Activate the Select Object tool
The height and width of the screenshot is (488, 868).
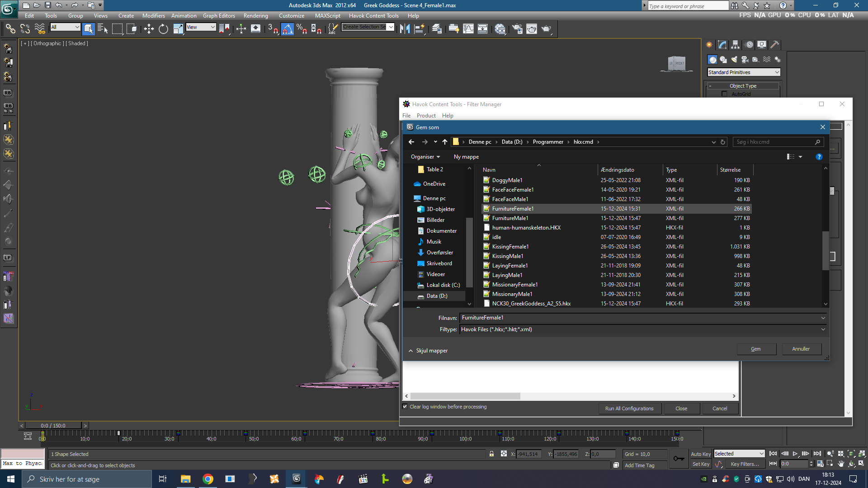[x=89, y=29]
